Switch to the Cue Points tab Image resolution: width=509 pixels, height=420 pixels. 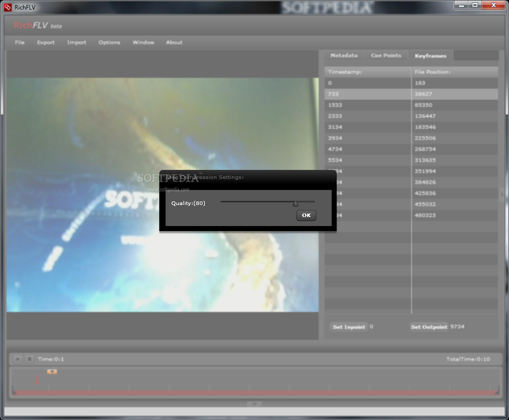[x=386, y=56]
